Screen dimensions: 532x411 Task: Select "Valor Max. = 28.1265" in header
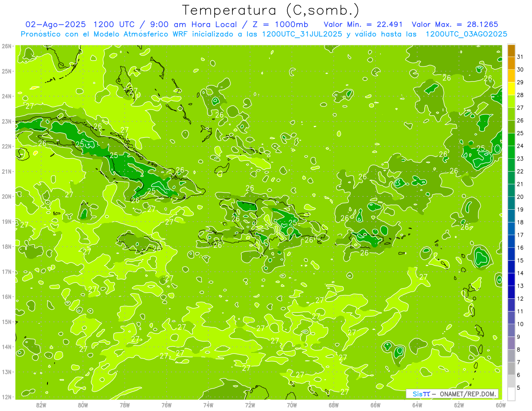(x=455, y=24)
